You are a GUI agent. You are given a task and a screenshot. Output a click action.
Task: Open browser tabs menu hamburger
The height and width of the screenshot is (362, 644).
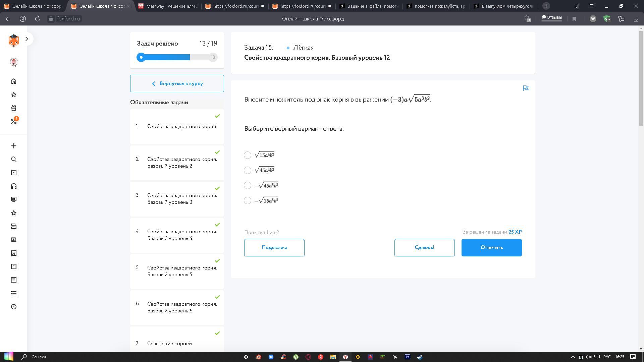pos(591,6)
